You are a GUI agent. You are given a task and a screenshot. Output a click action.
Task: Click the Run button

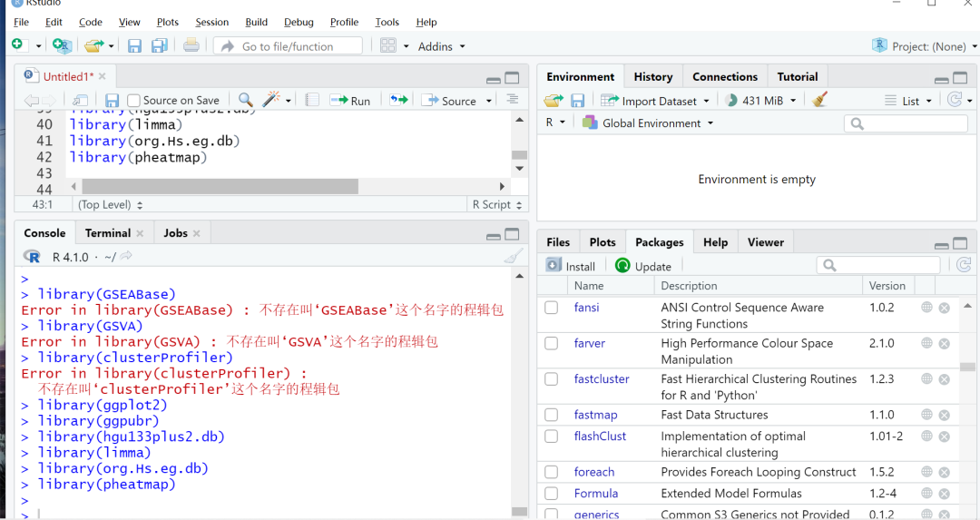pos(350,101)
